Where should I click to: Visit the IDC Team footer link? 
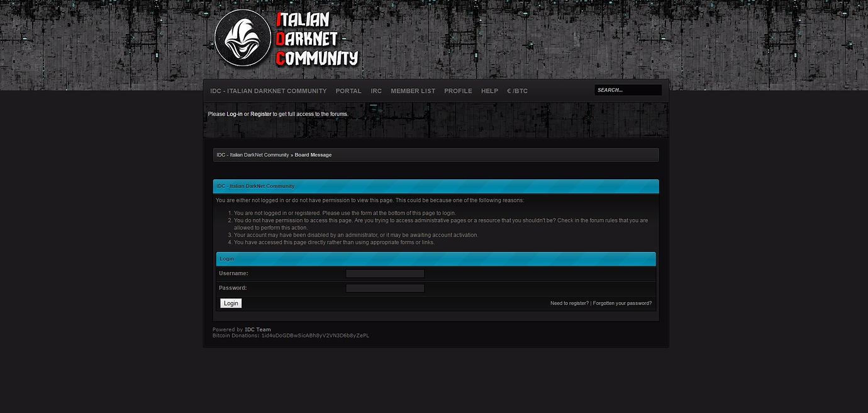point(258,330)
